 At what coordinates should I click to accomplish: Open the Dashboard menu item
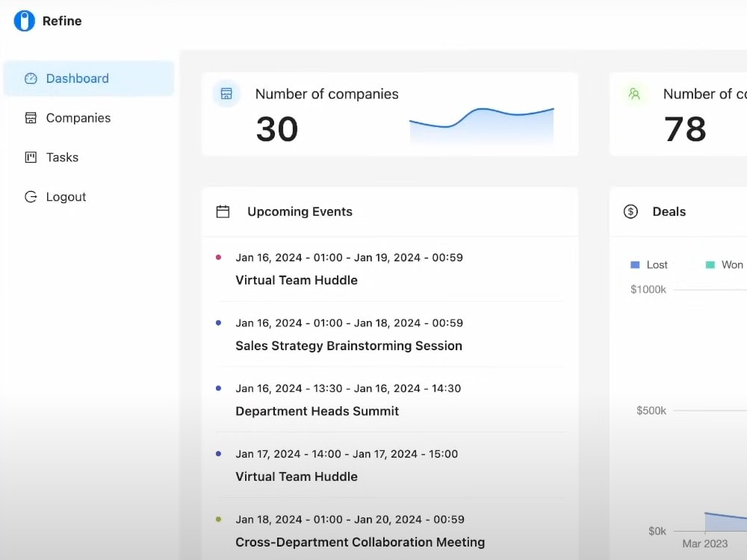pyautogui.click(x=89, y=78)
